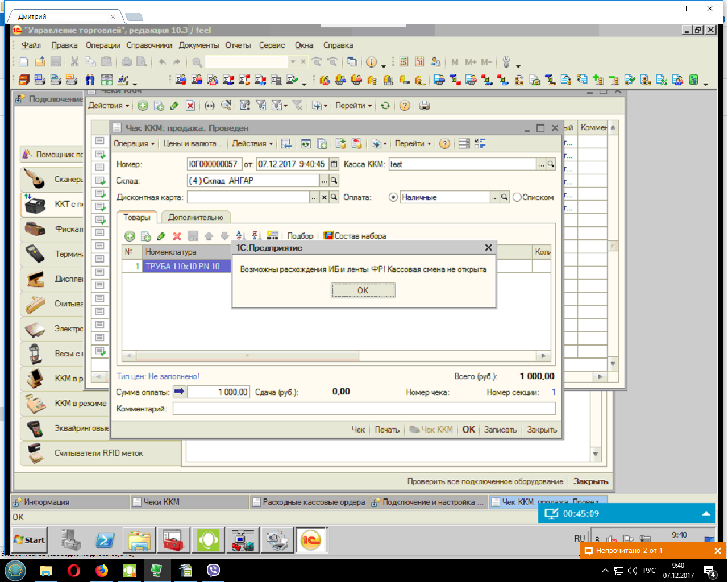This screenshot has width=728, height=582.
Task: Print the Чеки ККМ list
Action: click(x=424, y=106)
